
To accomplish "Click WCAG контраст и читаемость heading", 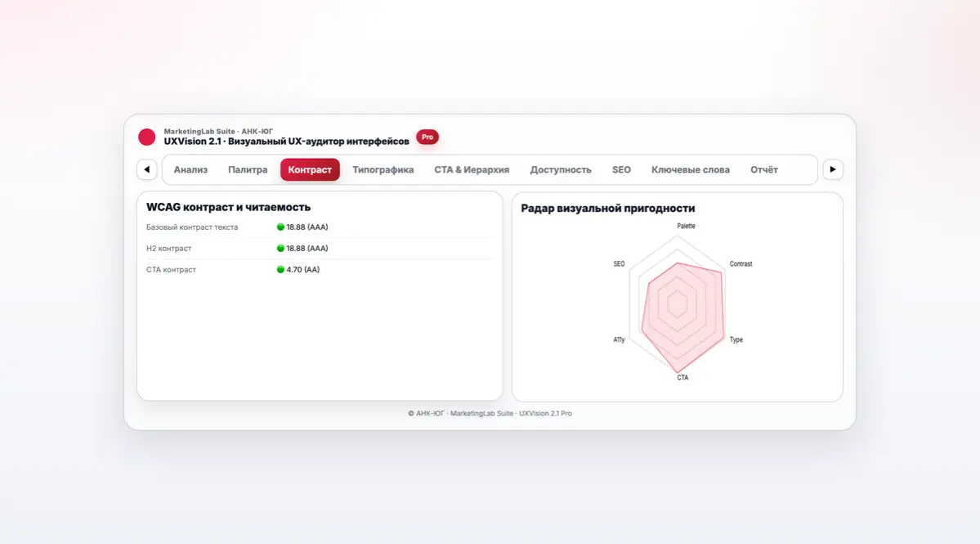I will click(228, 207).
